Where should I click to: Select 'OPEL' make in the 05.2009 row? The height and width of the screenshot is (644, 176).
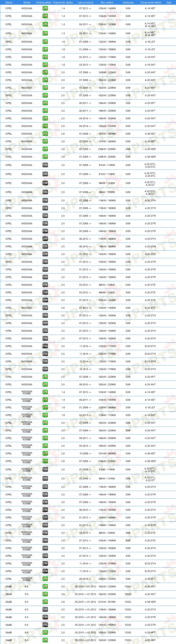pos(9,231)
